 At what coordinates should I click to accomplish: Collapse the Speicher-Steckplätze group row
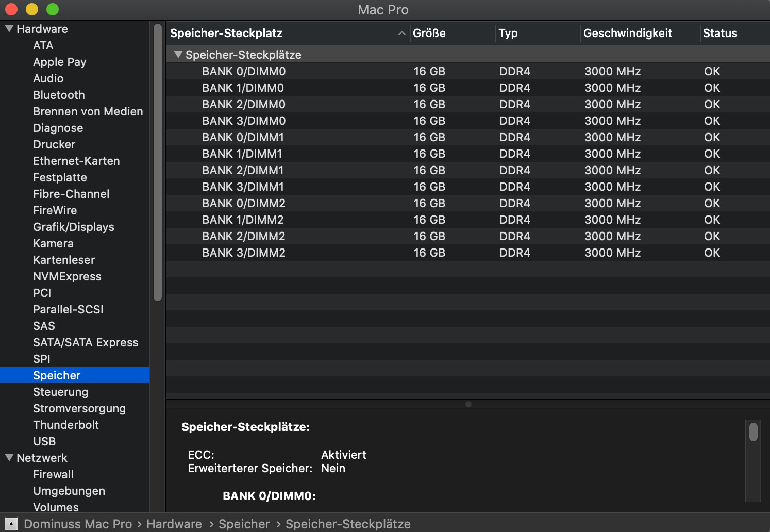point(178,54)
